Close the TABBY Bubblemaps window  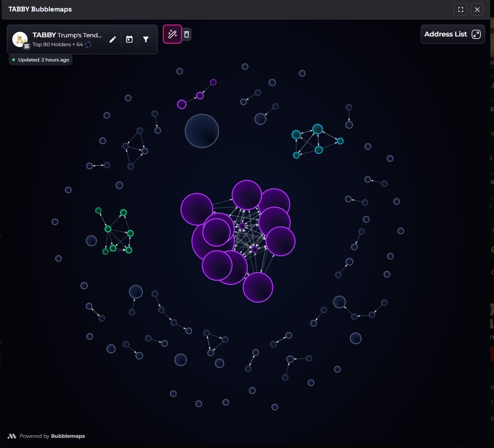point(477,9)
